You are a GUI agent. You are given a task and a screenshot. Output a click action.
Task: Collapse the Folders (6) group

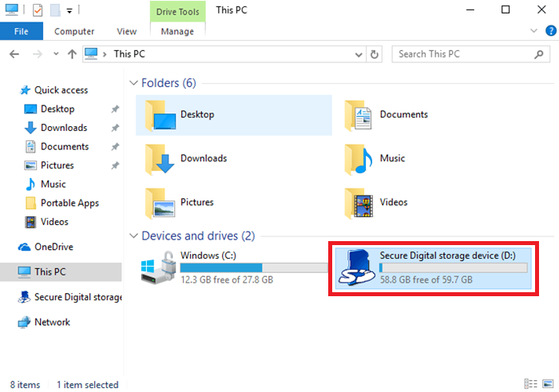[133, 83]
